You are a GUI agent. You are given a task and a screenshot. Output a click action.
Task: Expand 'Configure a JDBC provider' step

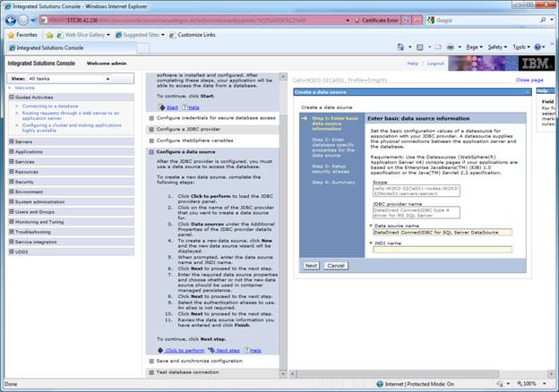(151, 129)
